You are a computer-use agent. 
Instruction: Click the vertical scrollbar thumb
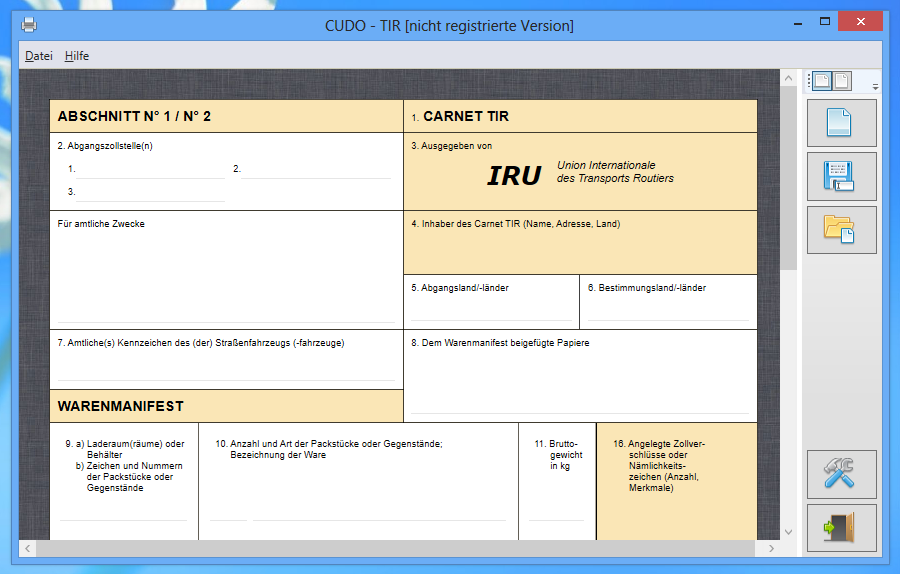pos(789,178)
